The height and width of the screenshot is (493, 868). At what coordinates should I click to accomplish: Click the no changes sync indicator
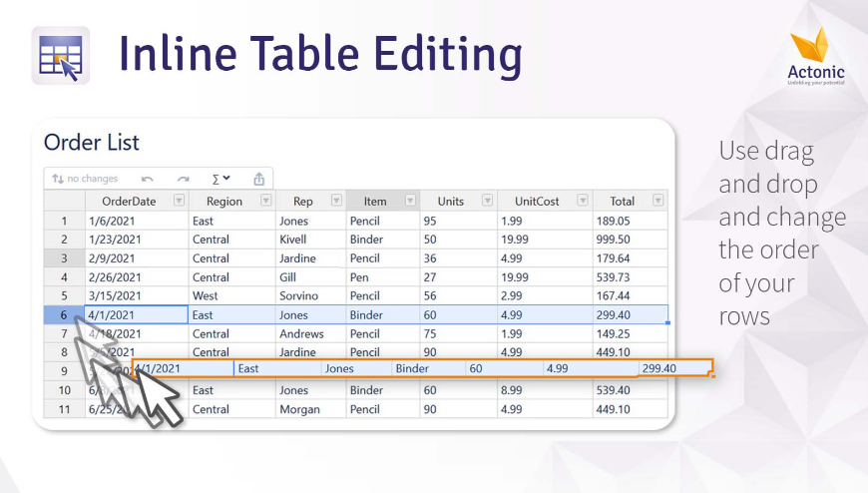[x=85, y=179]
